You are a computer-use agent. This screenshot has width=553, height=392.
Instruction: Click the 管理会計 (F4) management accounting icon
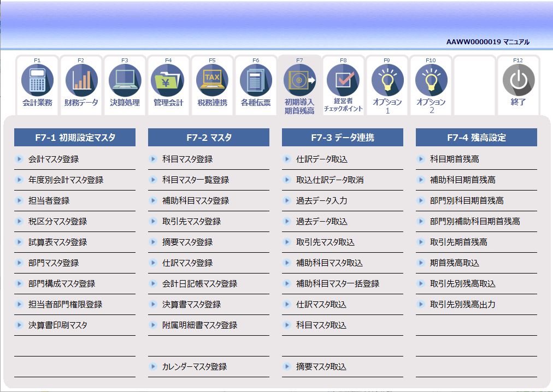point(168,82)
